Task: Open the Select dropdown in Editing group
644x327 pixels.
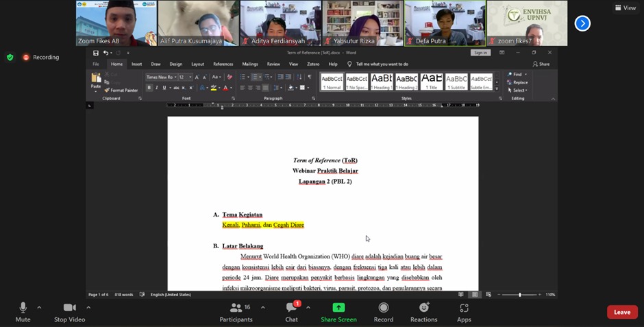Action: coord(519,90)
